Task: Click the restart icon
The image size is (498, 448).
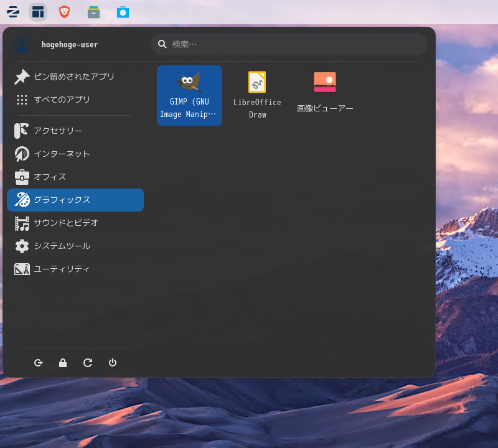Action: coord(88,363)
